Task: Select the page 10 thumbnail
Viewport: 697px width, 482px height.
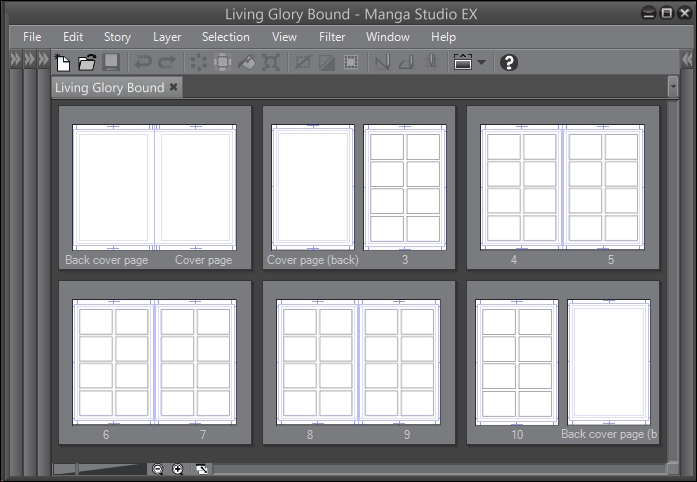Action: point(517,362)
